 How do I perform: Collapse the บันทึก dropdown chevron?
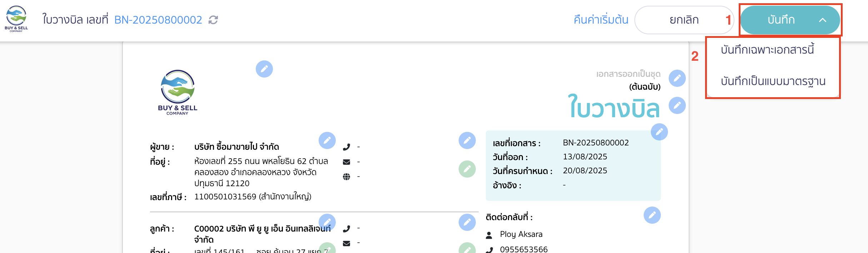(x=823, y=20)
